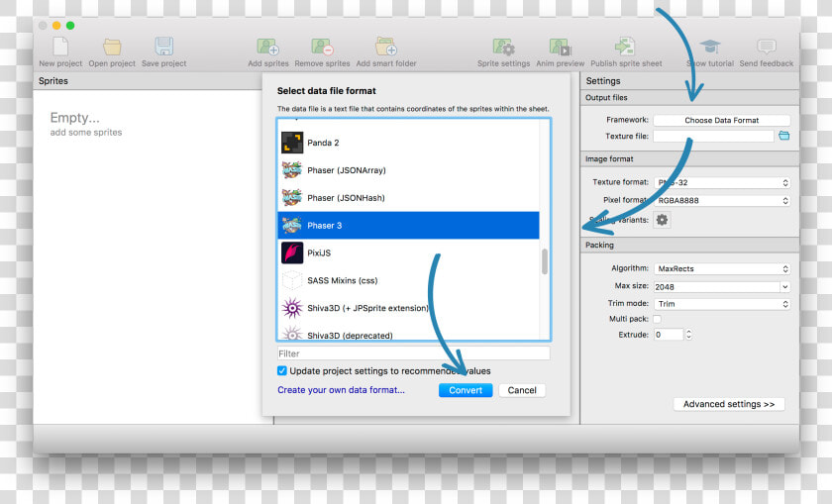The image size is (832, 504).
Task: Select Shiva3D (deprecated) list entry
Action: [408, 333]
